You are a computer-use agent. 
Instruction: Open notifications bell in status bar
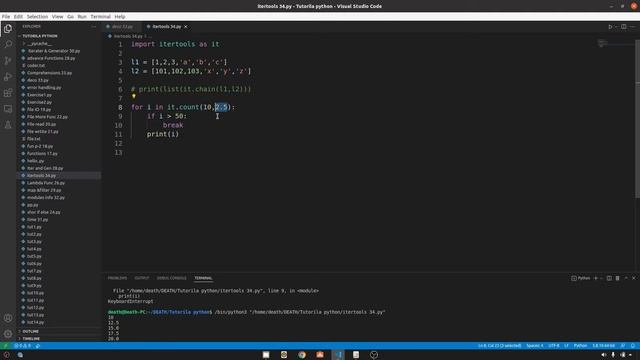pos(633,346)
